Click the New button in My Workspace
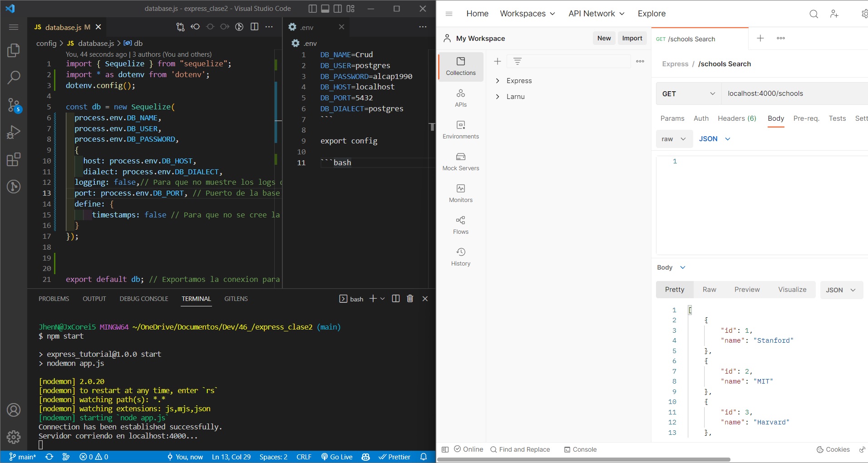This screenshot has height=463, width=868. coord(604,38)
